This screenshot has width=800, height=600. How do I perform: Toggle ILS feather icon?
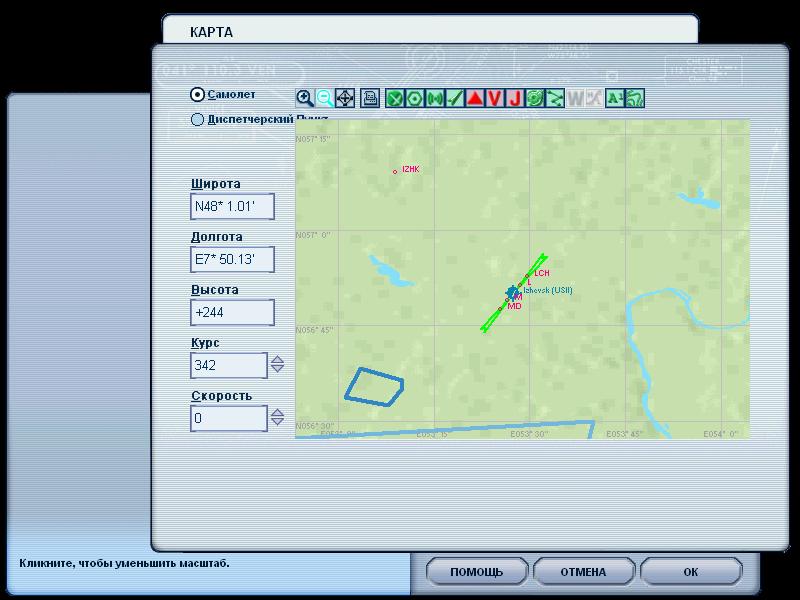point(455,98)
